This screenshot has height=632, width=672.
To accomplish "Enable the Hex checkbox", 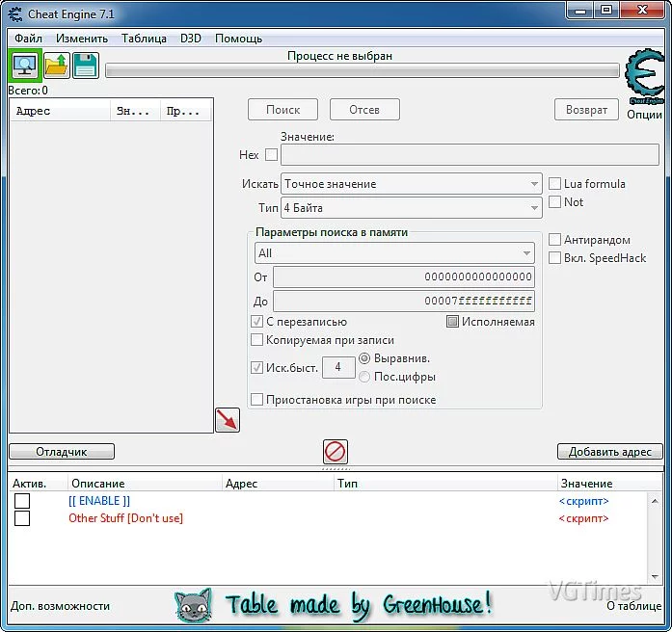I will (271, 154).
